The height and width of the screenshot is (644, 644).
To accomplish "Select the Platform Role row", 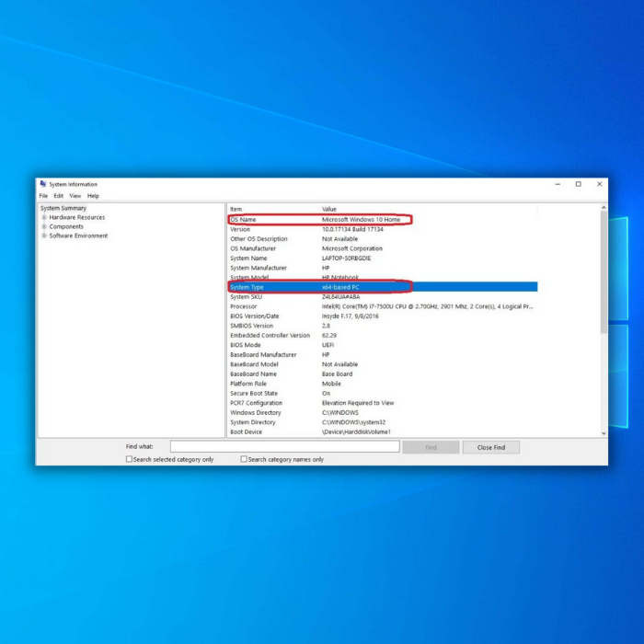I will click(x=383, y=384).
